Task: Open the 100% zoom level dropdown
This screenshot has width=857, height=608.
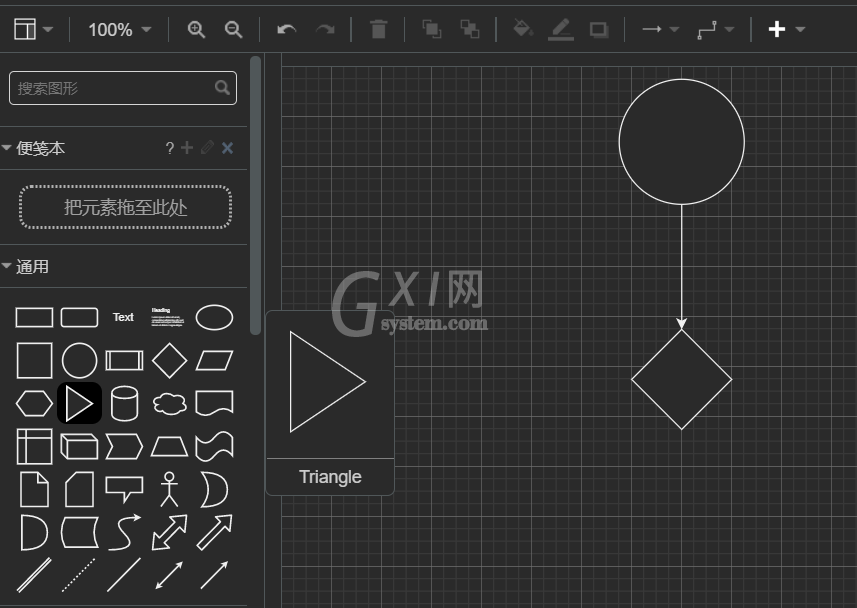Action: point(119,30)
